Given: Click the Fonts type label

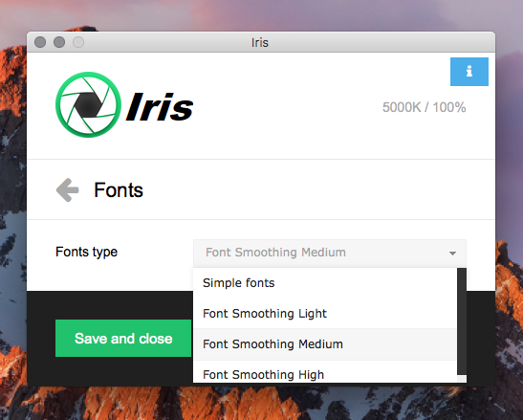Looking at the screenshot, I should coord(86,252).
